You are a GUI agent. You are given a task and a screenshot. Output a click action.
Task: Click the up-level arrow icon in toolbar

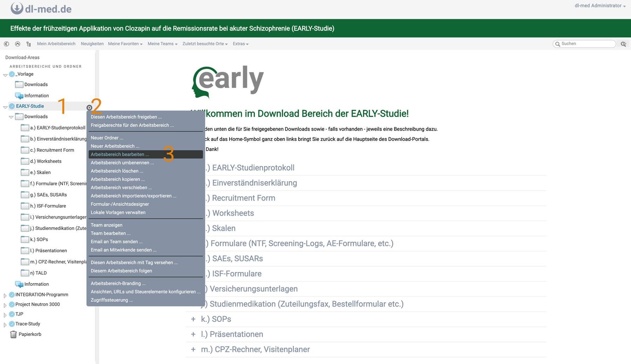click(18, 44)
